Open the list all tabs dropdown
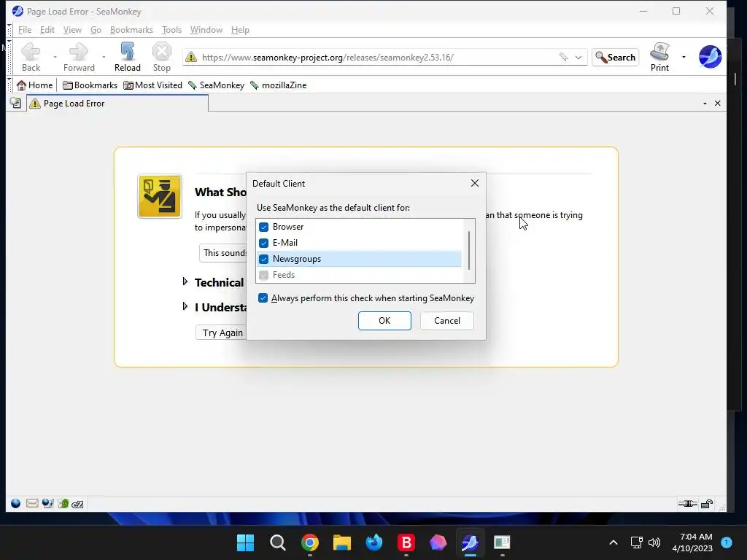This screenshot has height=560, width=747. [705, 104]
